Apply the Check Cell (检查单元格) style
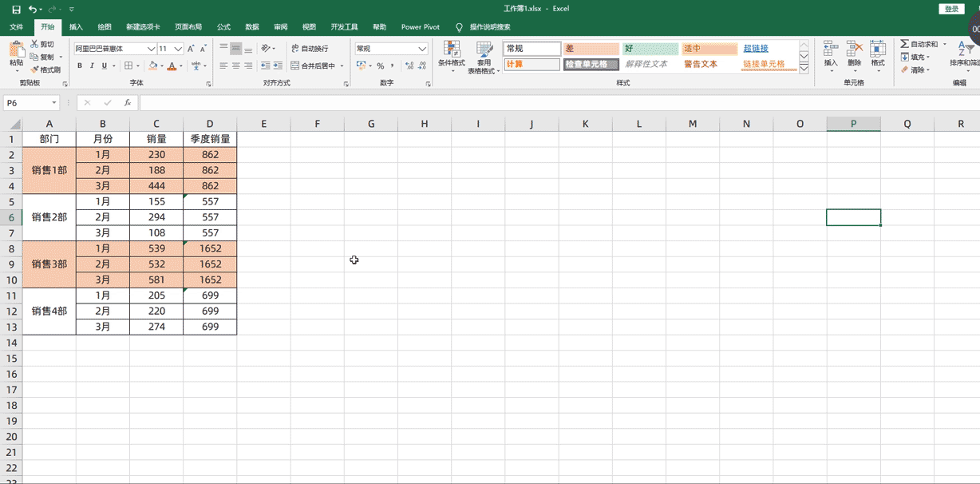 (591, 64)
